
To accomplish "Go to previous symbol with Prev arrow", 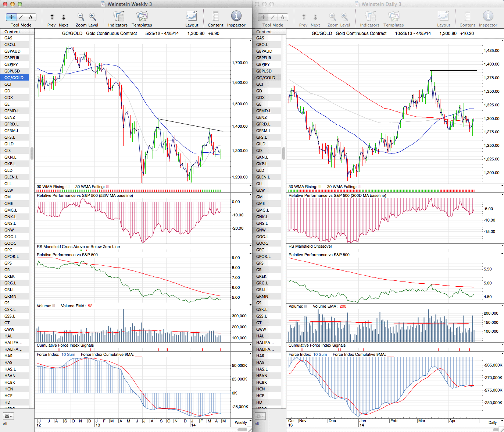I will (x=52, y=17).
